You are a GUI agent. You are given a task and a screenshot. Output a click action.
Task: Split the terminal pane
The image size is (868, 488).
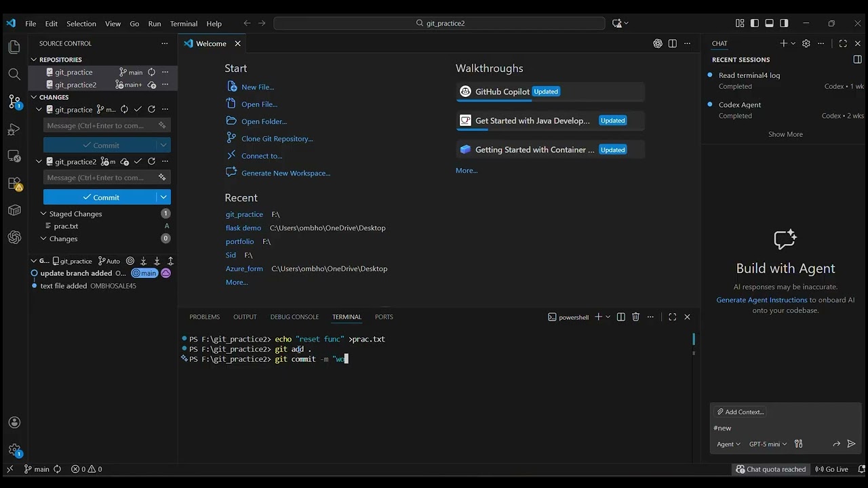pyautogui.click(x=620, y=317)
